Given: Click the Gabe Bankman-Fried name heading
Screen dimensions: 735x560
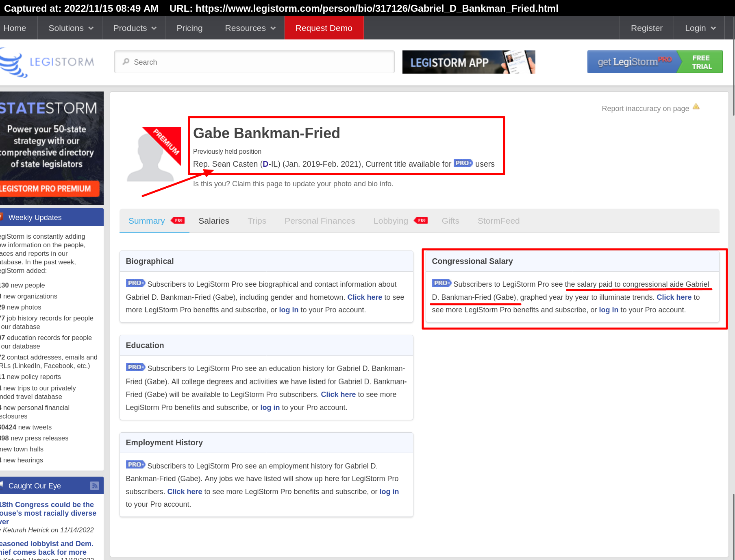Looking at the screenshot, I should 266,133.
